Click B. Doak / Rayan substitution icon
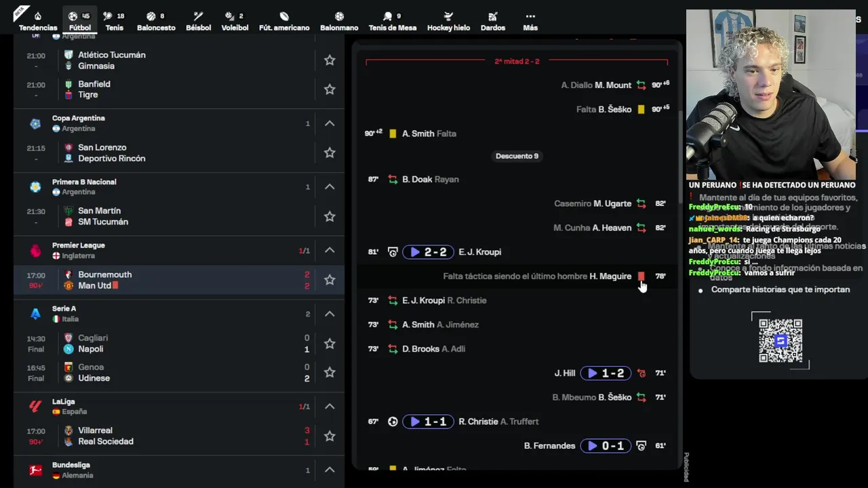The width and height of the screenshot is (868, 488). (393, 180)
